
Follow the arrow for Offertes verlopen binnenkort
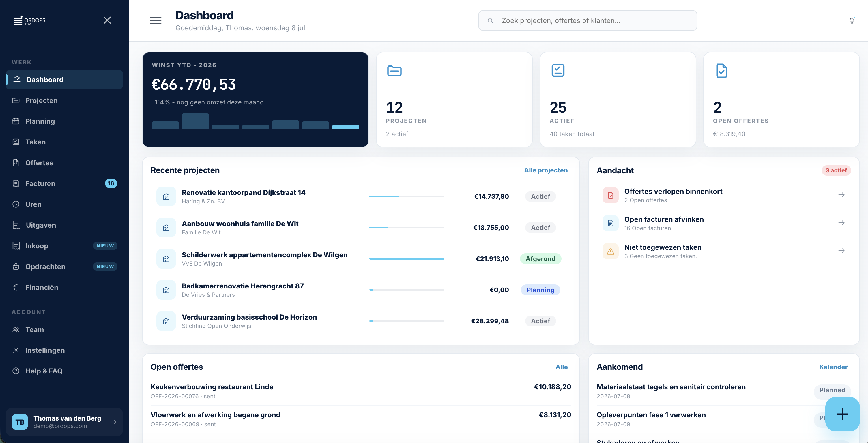(x=841, y=195)
